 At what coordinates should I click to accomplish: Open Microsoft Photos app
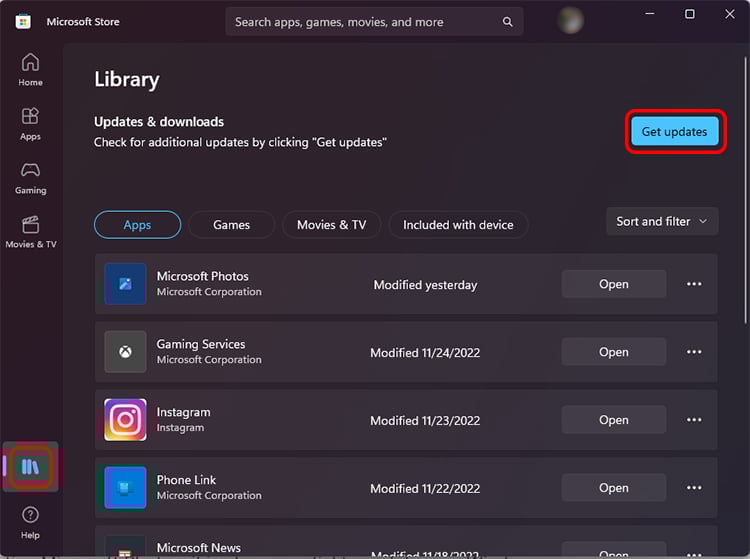[x=614, y=284]
